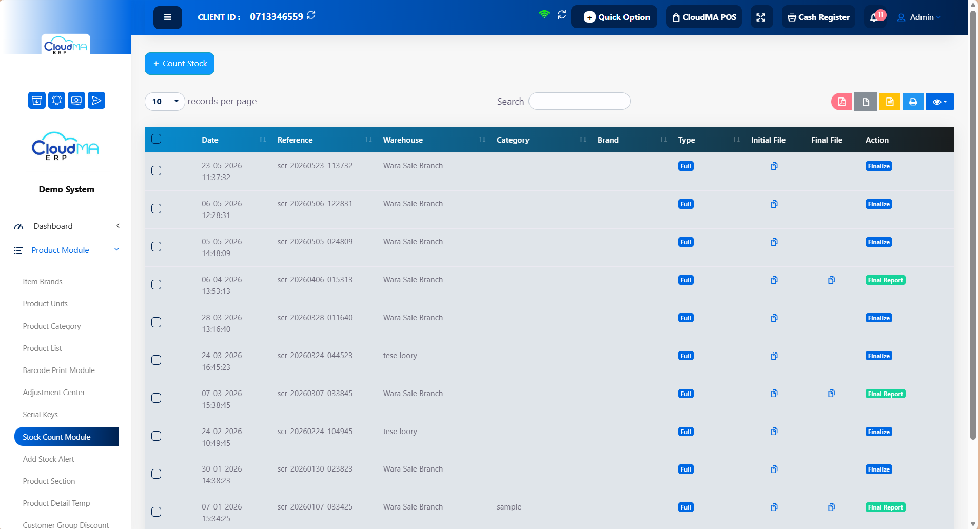Open Barcode Print Module
The image size is (980, 529).
coord(58,370)
